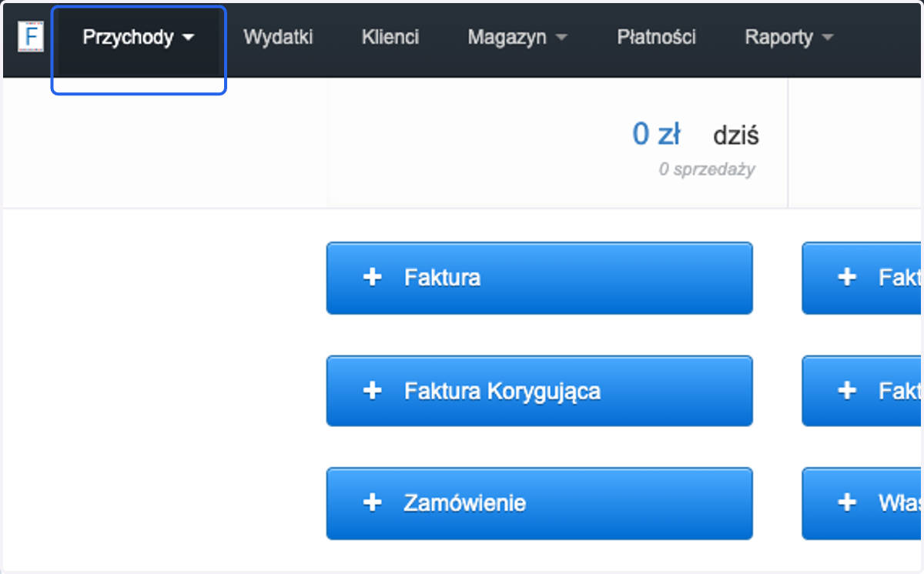The width and height of the screenshot is (924, 574).
Task: Open the Płatności section
Action: point(657,38)
